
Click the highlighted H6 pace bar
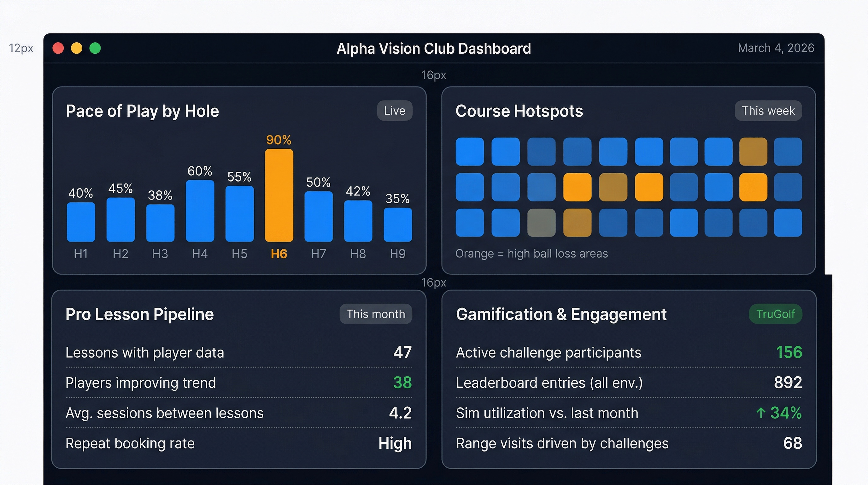pos(279,196)
